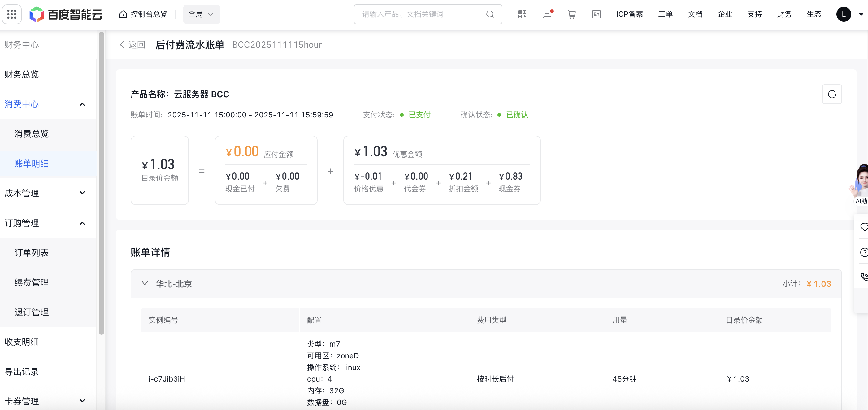Open 收支明细 sidebar item

click(x=22, y=342)
